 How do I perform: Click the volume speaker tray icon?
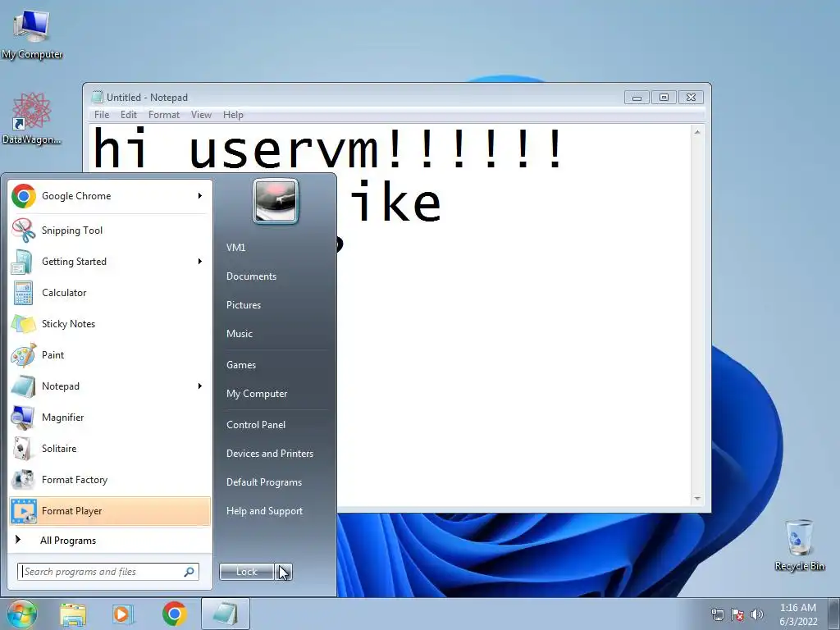[x=757, y=614]
